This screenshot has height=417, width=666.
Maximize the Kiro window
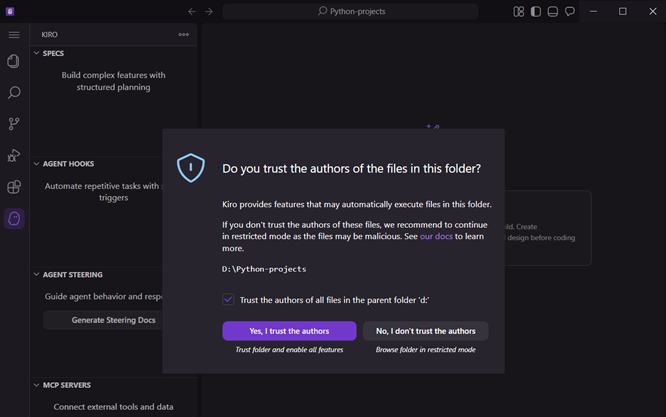pos(623,11)
